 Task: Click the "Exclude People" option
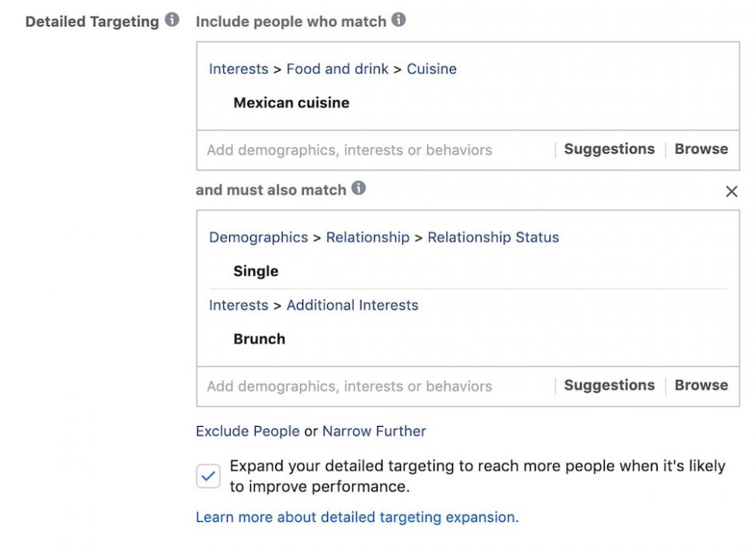coord(248,431)
